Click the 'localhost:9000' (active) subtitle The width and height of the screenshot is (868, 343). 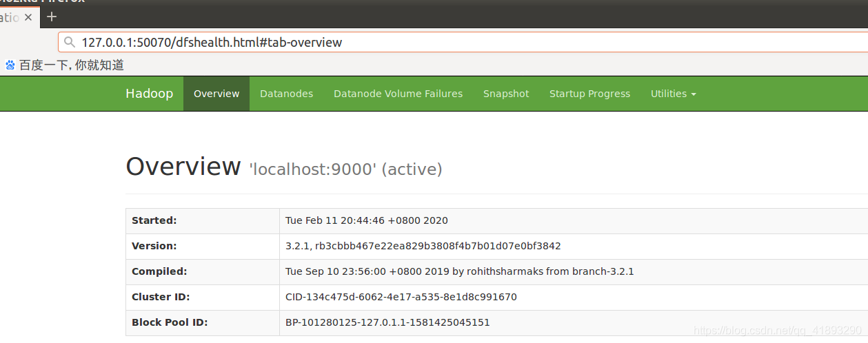(345, 169)
